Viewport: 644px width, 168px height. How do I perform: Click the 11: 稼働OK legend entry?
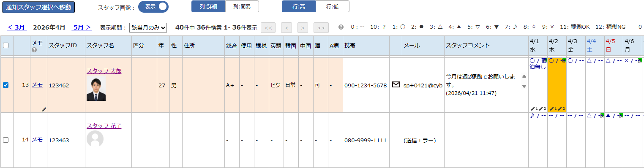(575, 27)
